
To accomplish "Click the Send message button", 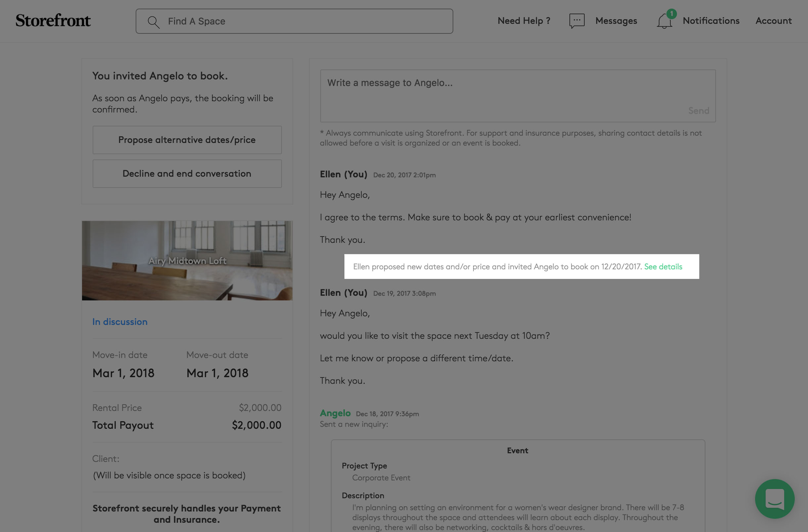I will tap(698, 111).
